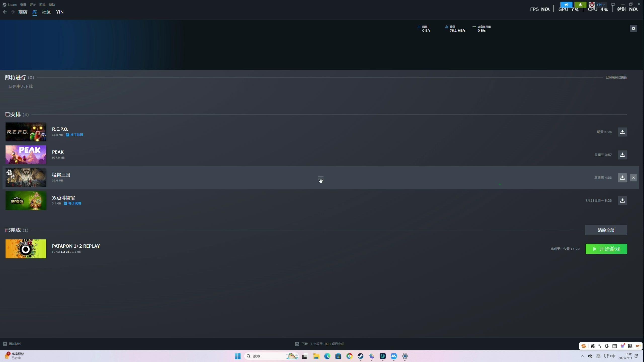This screenshot has height=362, width=644.
Task: Go forward with the right arrow
Action: (13, 12)
